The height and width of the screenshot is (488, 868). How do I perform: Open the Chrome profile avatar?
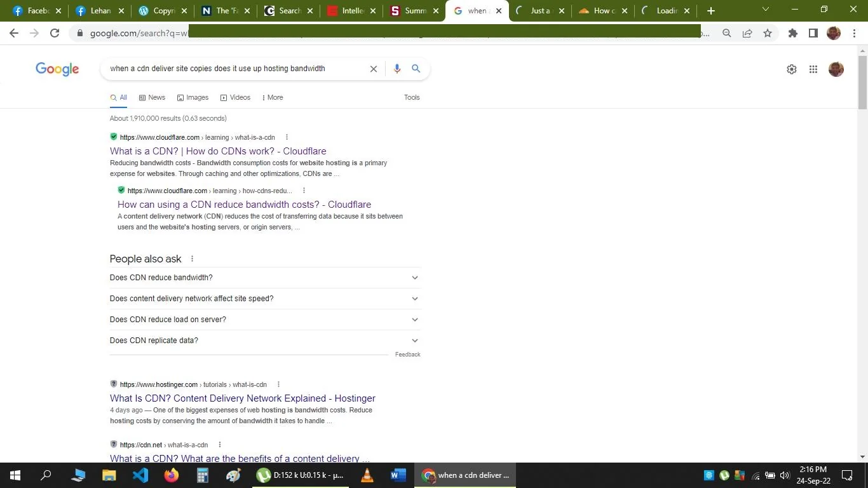pos(834,33)
